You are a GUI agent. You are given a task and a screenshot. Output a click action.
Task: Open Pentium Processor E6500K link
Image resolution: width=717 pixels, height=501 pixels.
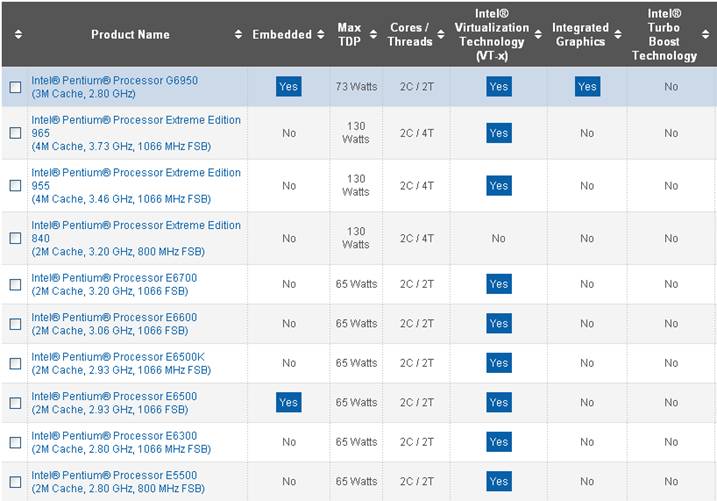click(121, 363)
